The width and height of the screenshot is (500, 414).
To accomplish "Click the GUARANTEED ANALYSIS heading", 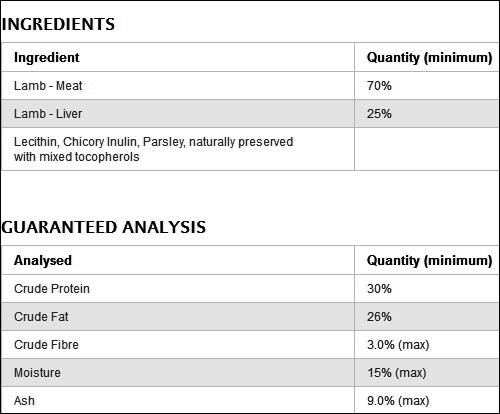I will [104, 227].
